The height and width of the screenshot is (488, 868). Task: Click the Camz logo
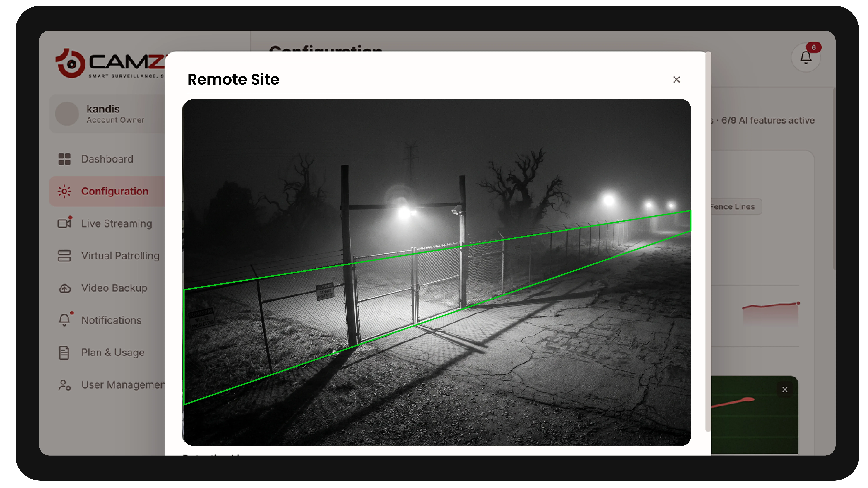[110, 63]
